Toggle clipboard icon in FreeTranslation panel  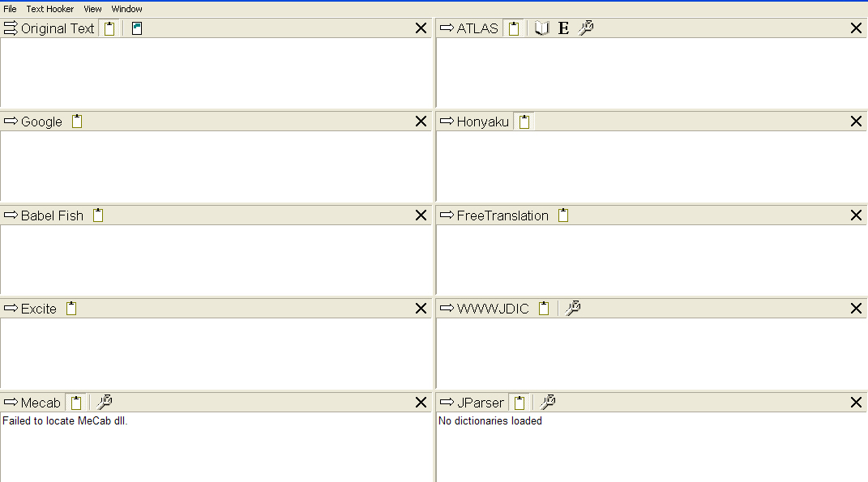[x=563, y=215]
